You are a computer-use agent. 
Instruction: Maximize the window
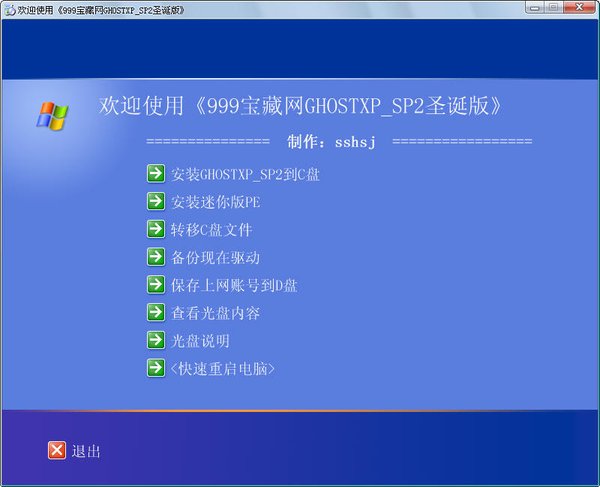[553, 7]
